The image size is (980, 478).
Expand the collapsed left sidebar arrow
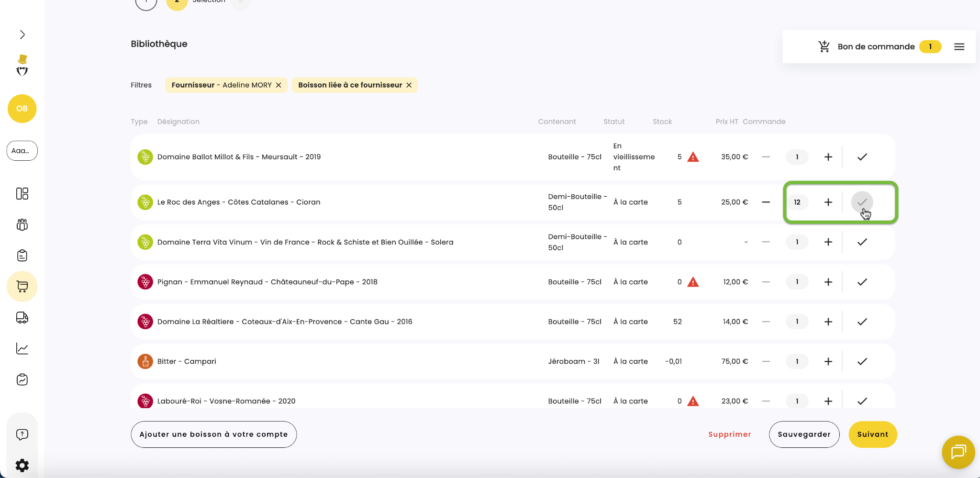[x=22, y=34]
